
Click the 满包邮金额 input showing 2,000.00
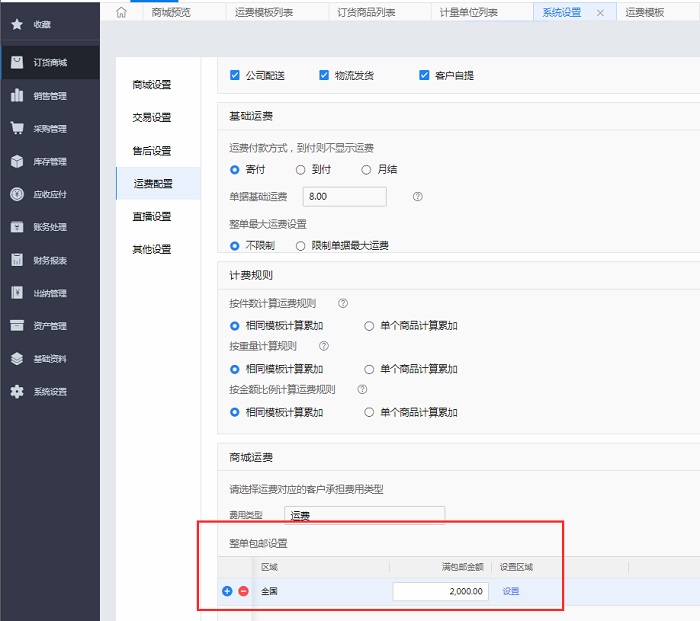[x=440, y=591]
